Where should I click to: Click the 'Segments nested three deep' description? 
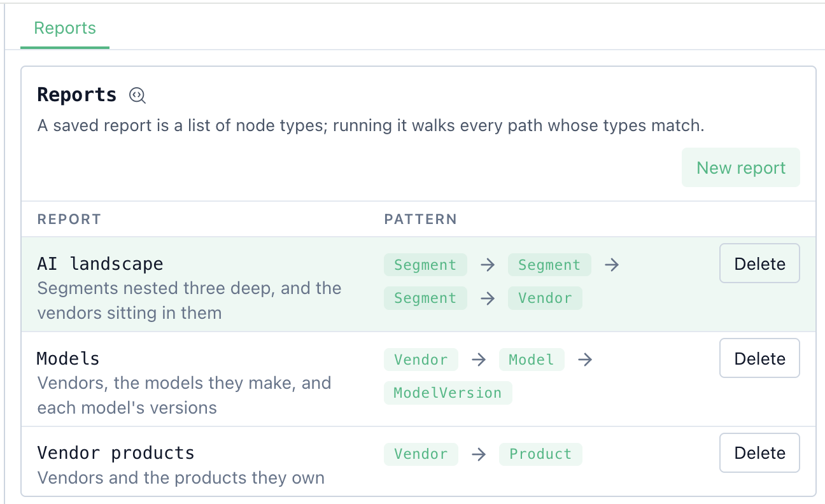(x=190, y=300)
